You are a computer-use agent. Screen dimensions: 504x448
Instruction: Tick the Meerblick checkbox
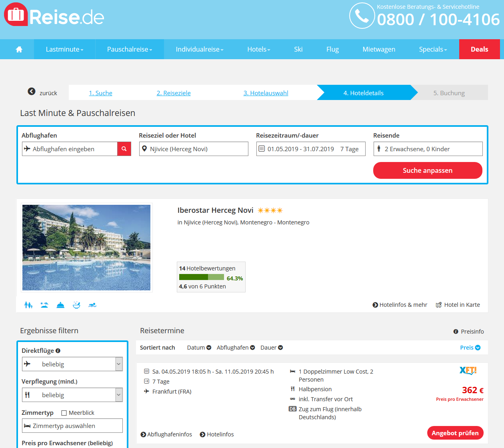[x=64, y=413]
